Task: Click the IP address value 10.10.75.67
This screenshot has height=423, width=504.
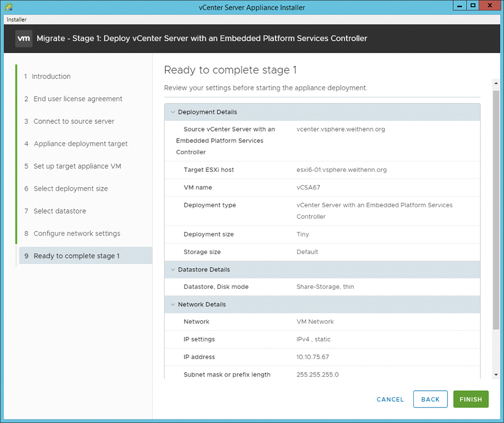Action: click(x=313, y=357)
